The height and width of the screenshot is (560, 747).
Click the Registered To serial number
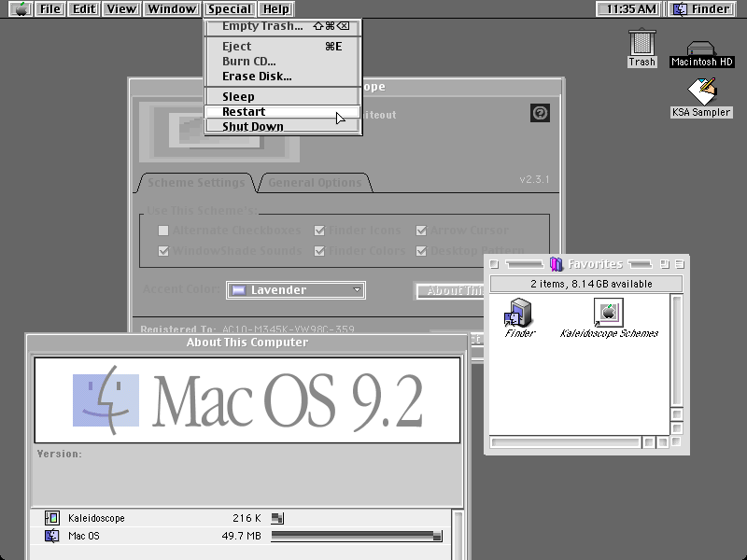[289, 329]
